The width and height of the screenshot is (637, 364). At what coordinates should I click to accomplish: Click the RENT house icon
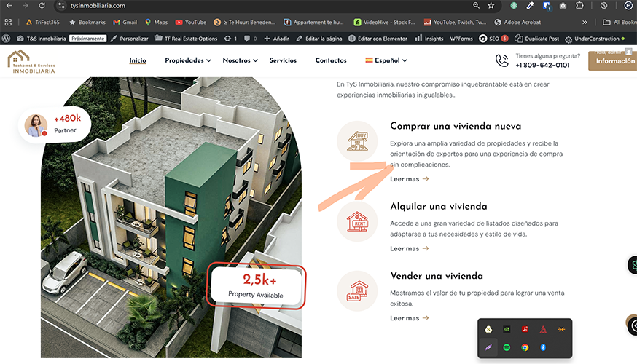click(358, 221)
